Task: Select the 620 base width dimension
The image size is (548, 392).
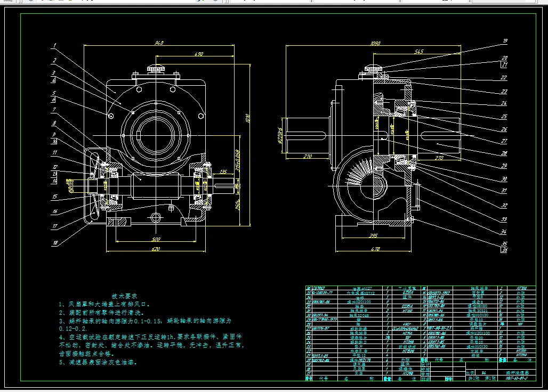Action: 156,249
